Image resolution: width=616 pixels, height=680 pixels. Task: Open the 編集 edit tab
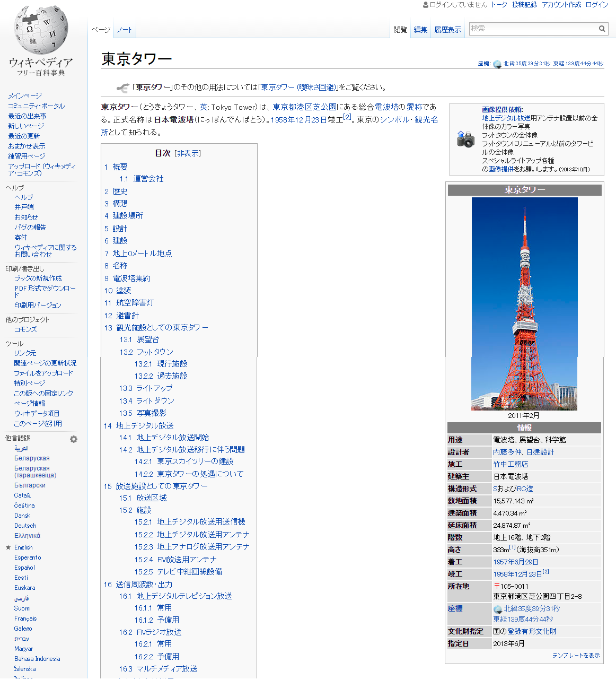pos(420,30)
